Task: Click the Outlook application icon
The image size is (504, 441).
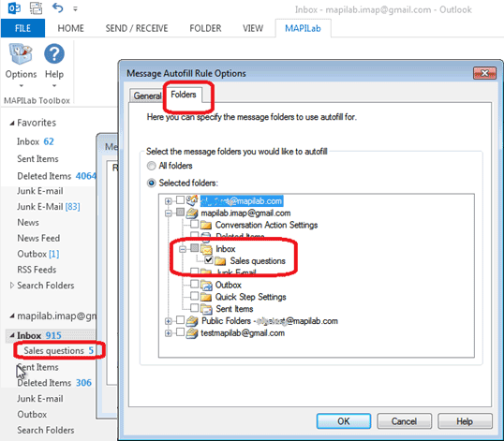Action: pos(14,8)
